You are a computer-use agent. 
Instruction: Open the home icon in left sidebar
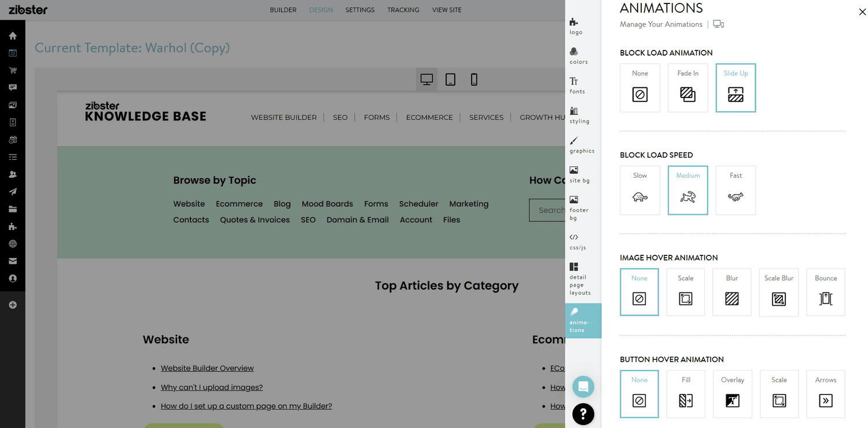[13, 36]
